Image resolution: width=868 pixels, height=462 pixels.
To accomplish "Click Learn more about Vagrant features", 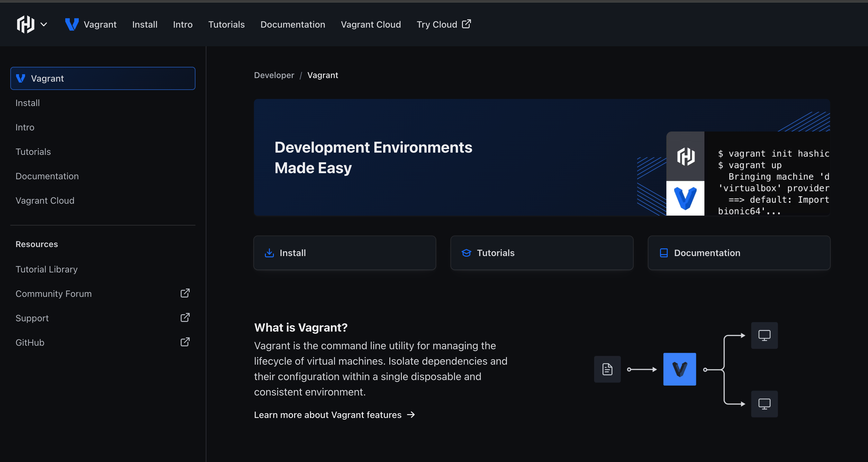I will (x=327, y=414).
